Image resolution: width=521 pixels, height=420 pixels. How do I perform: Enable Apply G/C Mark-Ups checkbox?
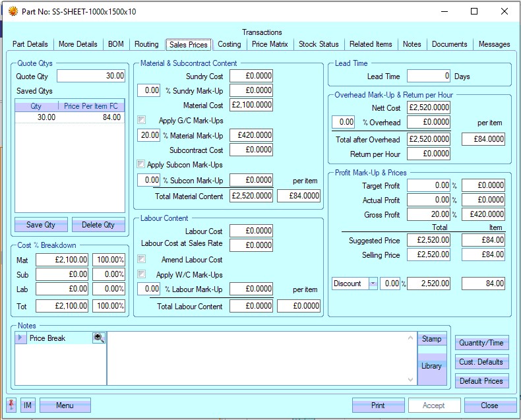(141, 120)
